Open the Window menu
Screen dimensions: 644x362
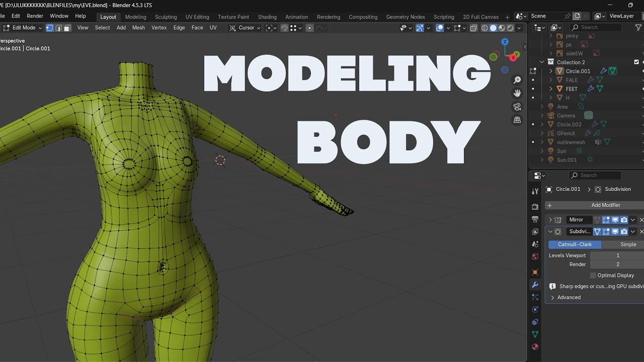pyautogui.click(x=59, y=16)
